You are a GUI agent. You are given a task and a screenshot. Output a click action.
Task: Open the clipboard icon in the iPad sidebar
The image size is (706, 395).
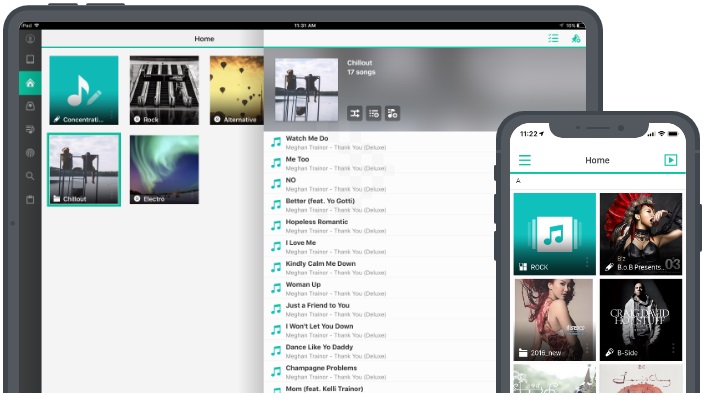click(30, 199)
